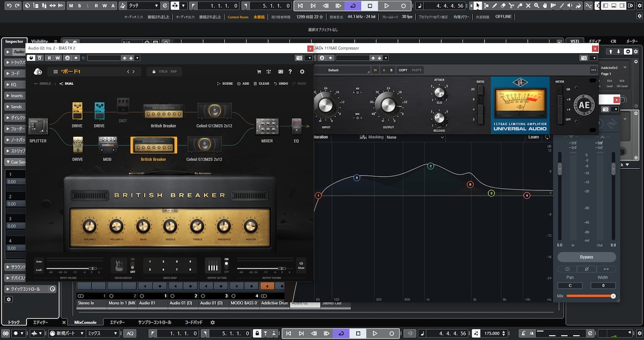Click the Learn button in the EQ
The image size is (644, 340).
[534, 137]
